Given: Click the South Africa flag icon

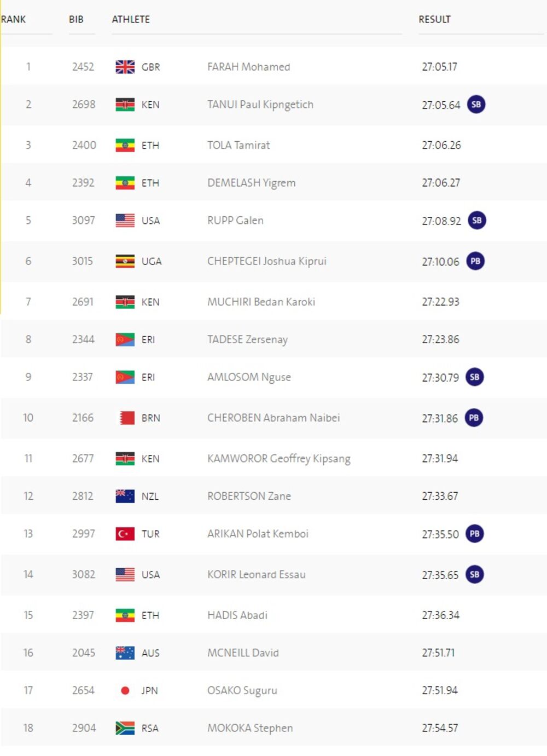Looking at the screenshot, I should pos(125,728).
